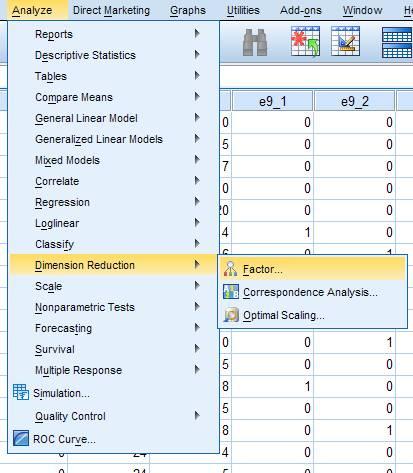Viewport: 413px width, 473px height.
Task: Click the Simulation icon in menu
Action: [21, 392]
